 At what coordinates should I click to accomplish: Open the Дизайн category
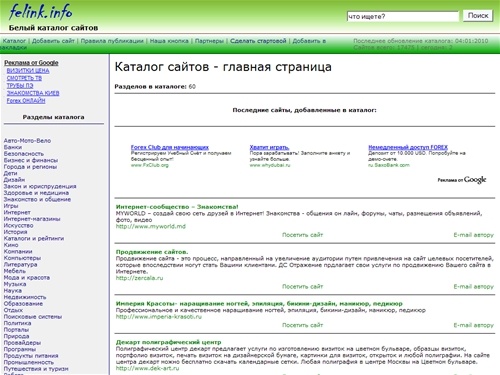14,180
